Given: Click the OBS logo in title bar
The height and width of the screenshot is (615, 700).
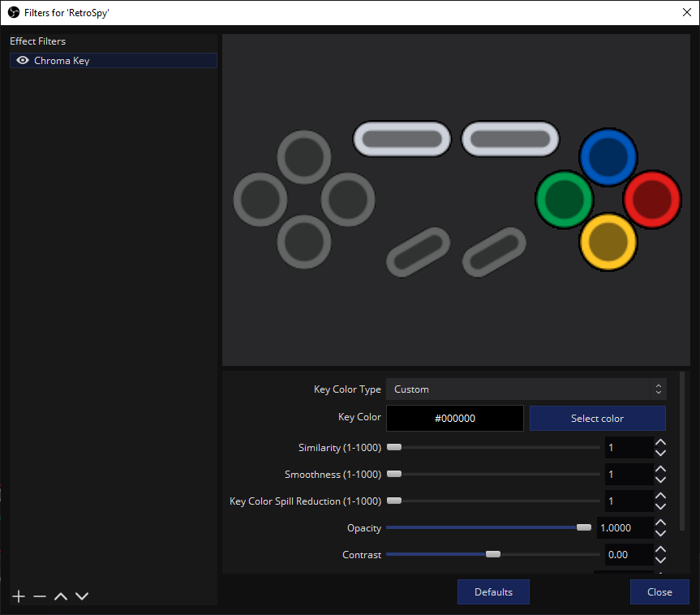Looking at the screenshot, I should point(14,12).
